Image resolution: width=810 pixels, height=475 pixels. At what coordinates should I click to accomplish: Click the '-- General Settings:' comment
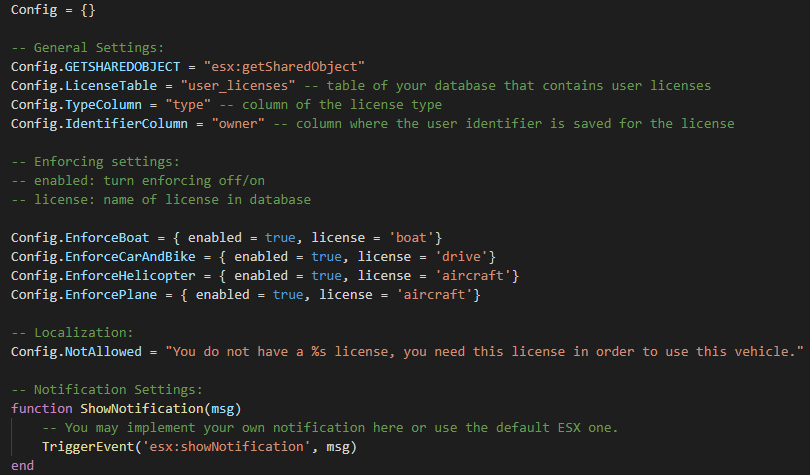(88, 48)
